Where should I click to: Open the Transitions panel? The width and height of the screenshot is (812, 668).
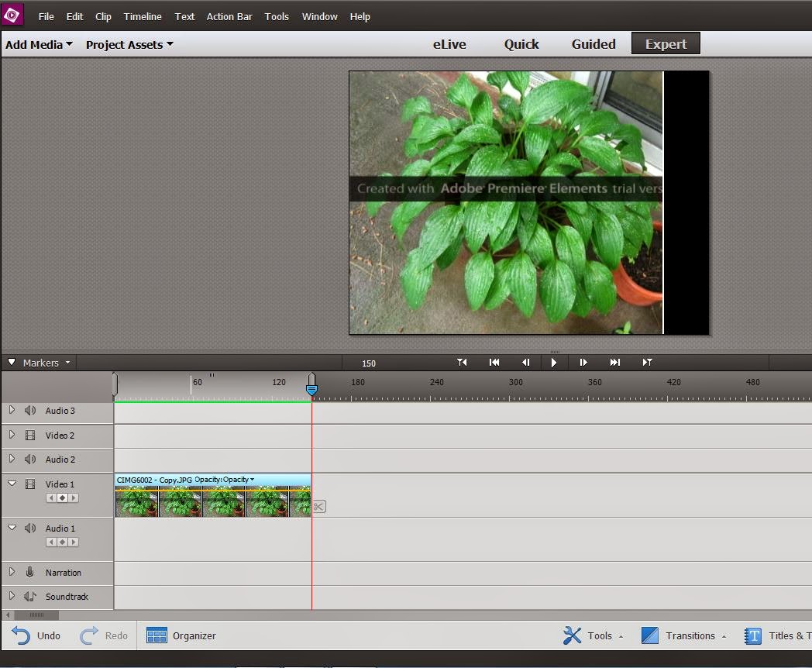(683, 635)
